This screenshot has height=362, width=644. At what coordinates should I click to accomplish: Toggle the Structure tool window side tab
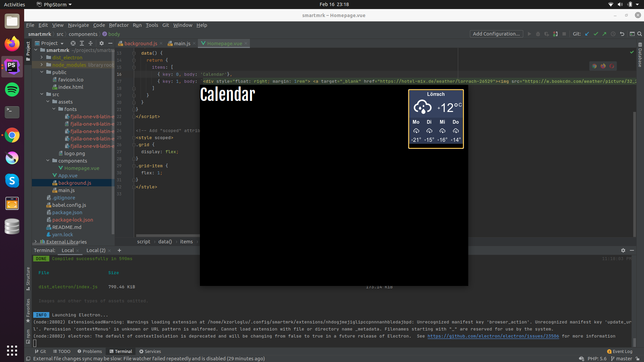[28, 279]
